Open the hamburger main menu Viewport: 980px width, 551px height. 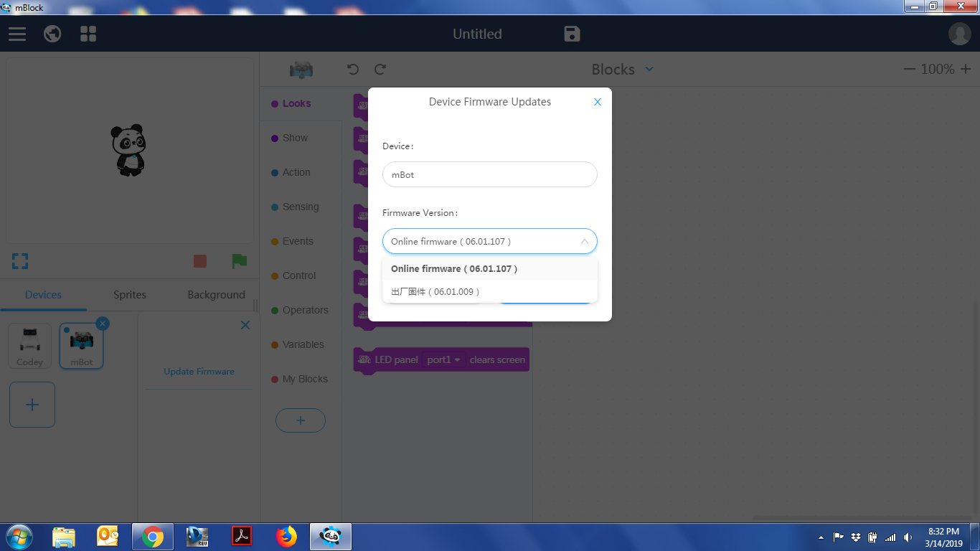(x=17, y=34)
